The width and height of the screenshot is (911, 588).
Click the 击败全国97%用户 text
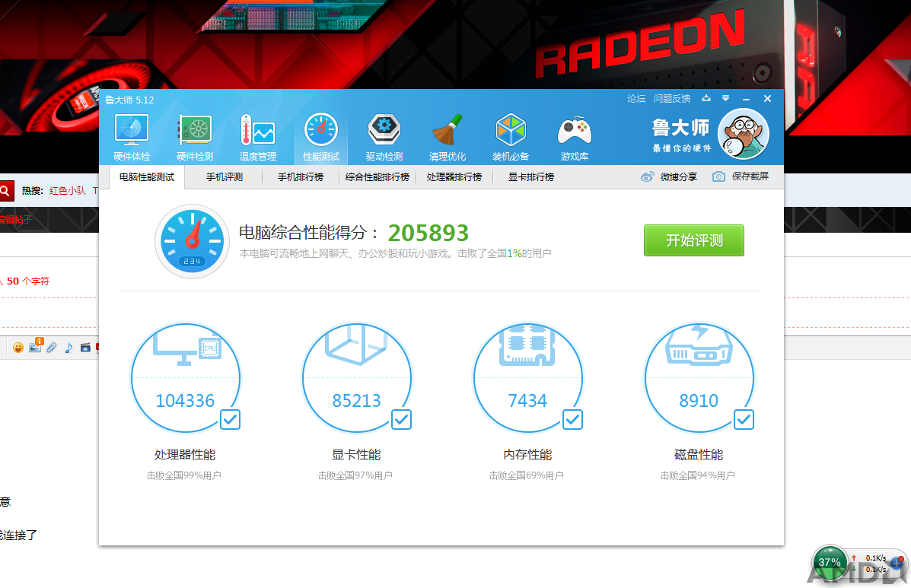coord(355,475)
